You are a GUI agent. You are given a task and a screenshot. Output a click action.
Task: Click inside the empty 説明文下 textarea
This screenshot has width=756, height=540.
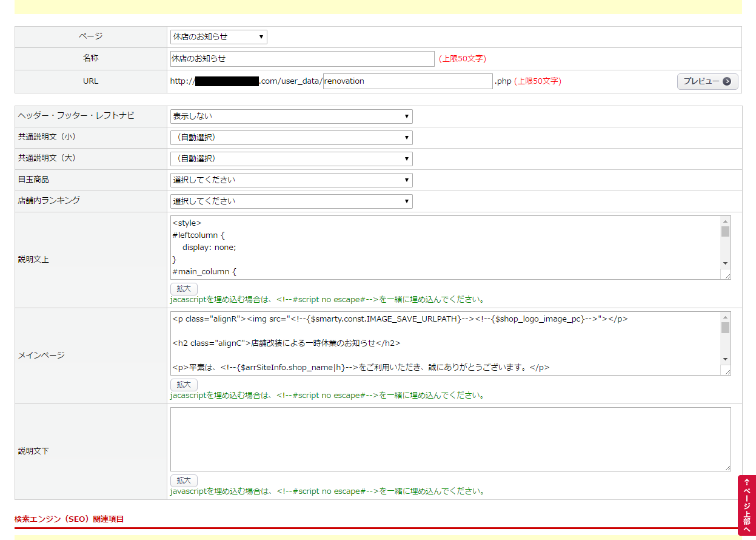[450, 439]
